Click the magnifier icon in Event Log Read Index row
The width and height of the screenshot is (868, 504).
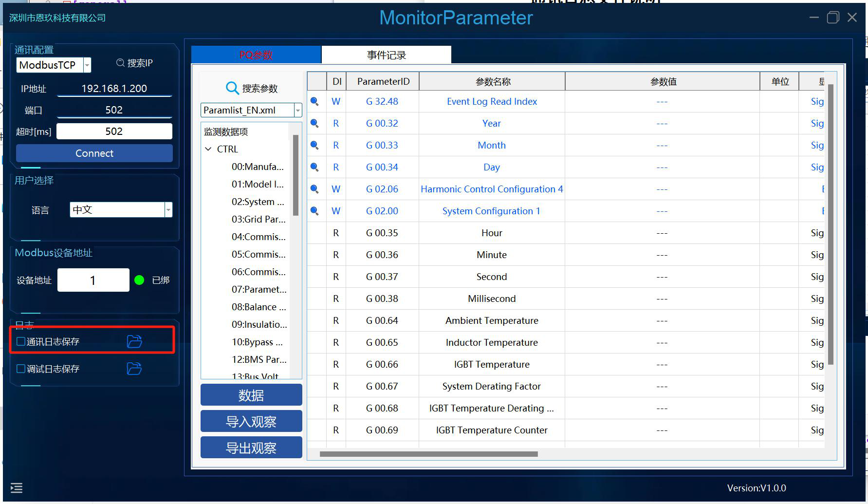click(x=314, y=101)
